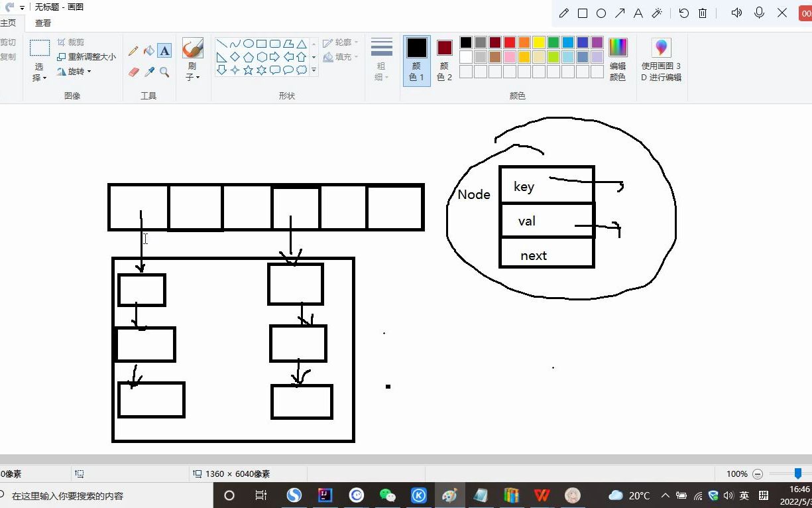Choose the Five-point star shape
The width and height of the screenshot is (812, 508).
pyautogui.click(x=249, y=70)
